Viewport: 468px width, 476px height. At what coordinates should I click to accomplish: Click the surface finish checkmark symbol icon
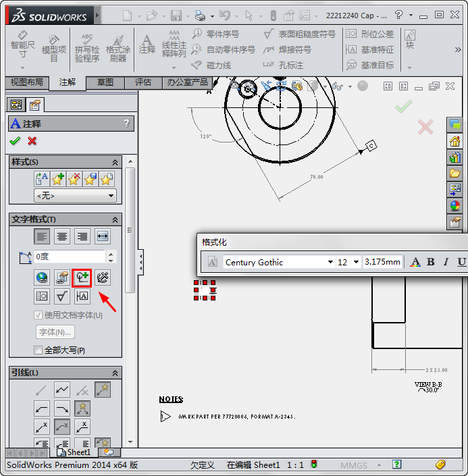(x=62, y=296)
